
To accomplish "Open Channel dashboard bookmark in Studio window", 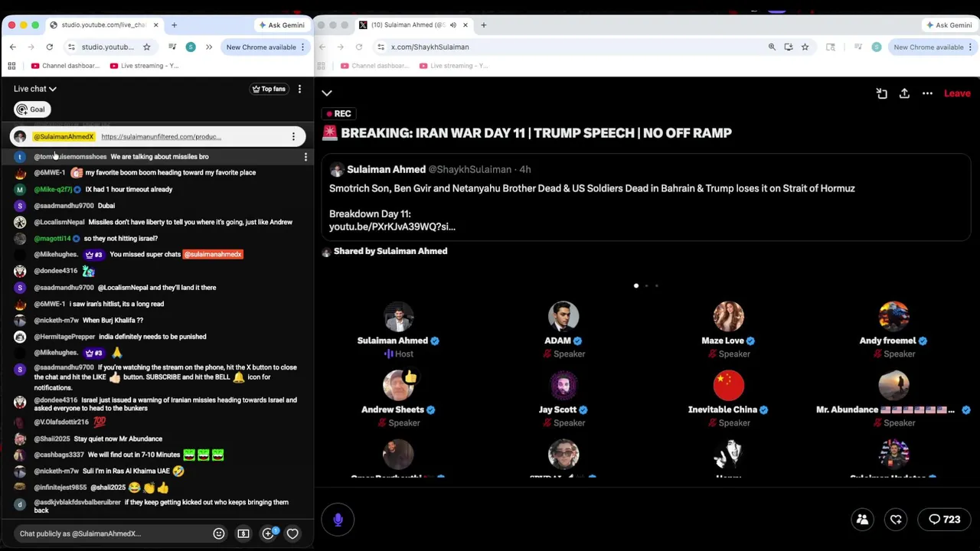I will [65, 66].
